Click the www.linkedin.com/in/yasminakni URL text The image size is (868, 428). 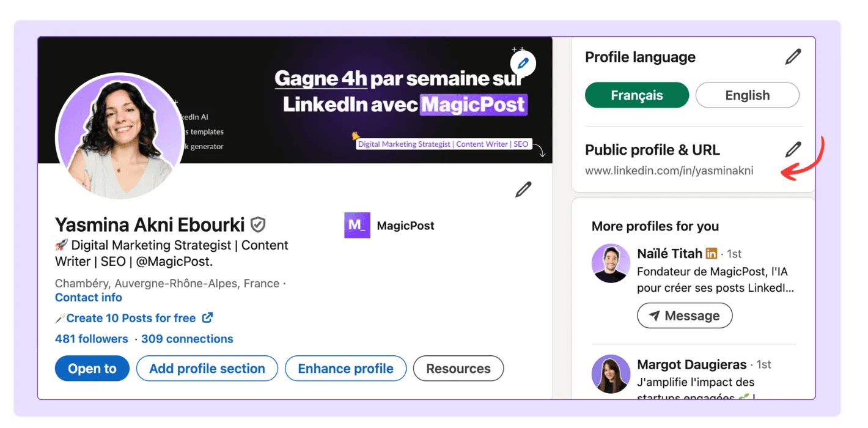[x=669, y=171]
